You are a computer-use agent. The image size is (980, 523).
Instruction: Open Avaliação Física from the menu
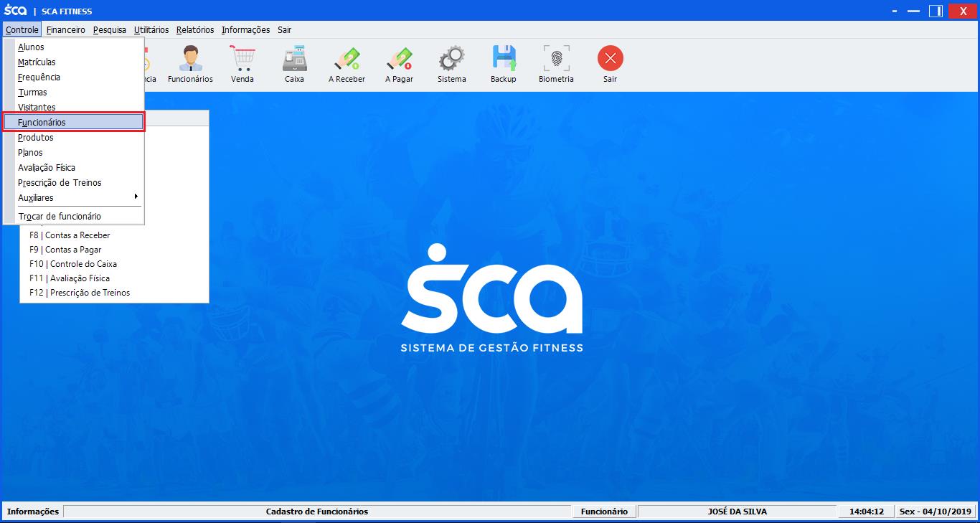(74, 167)
